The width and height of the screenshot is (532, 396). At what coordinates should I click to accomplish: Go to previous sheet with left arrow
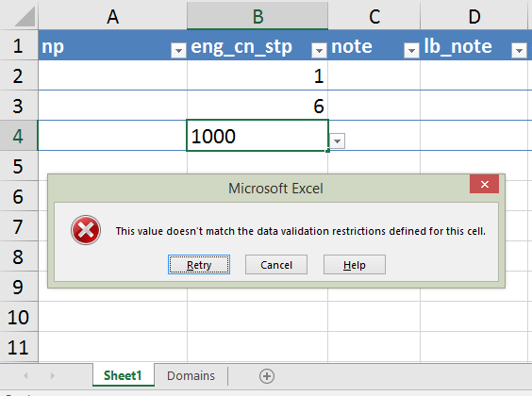tap(25, 375)
